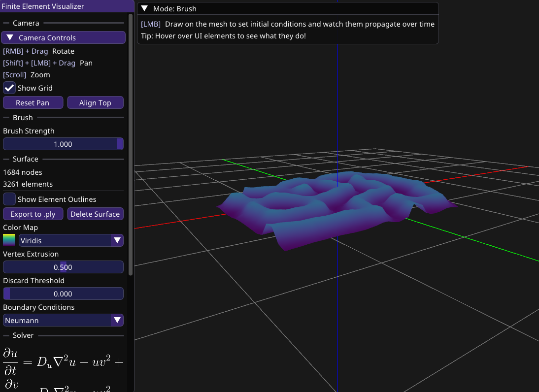Uncheck the Show Grid checkbox
Viewport: 539px width, 392px height.
[9, 88]
